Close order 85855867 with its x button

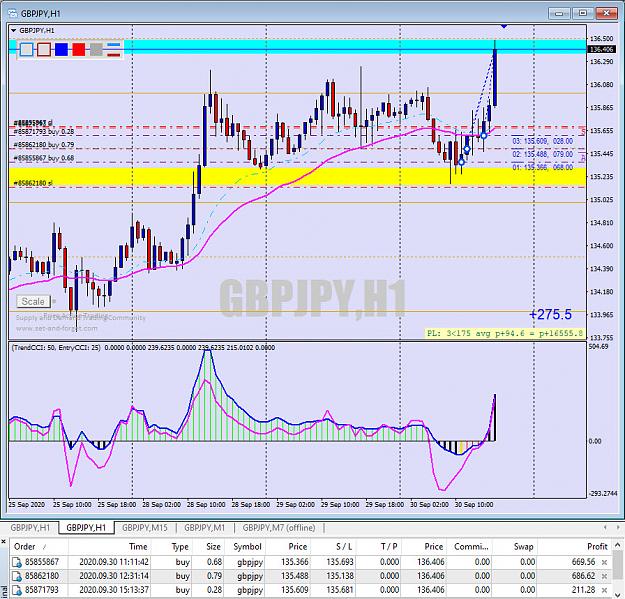point(604,562)
